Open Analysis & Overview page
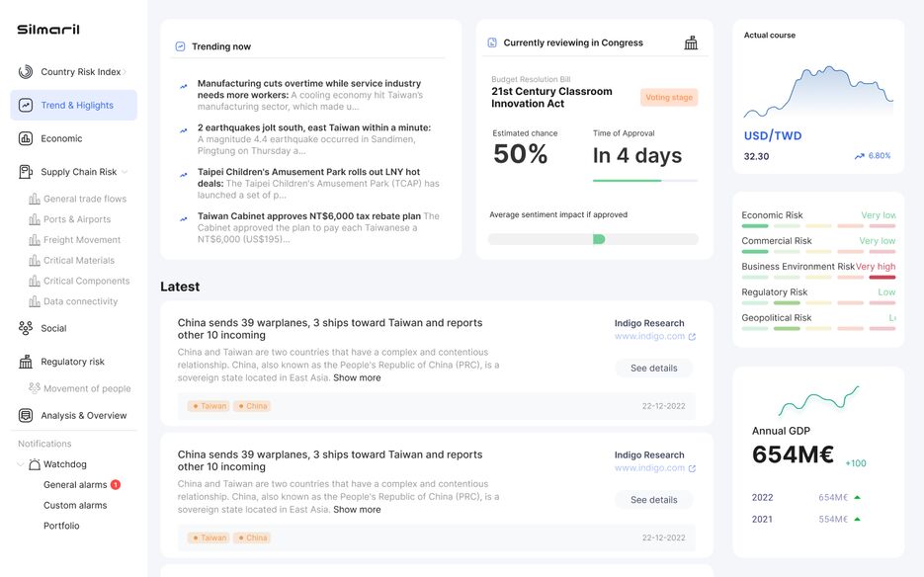Viewport: 924px width, 577px height. click(84, 416)
